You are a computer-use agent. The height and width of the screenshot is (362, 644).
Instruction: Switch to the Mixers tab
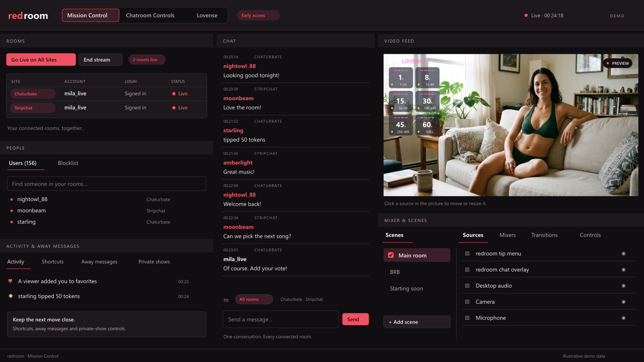pos(508,235)
